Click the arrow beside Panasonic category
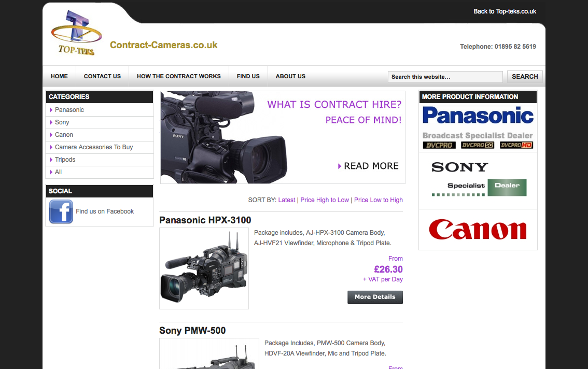This screenshot has height=369, width=588. tap(51, 110)
